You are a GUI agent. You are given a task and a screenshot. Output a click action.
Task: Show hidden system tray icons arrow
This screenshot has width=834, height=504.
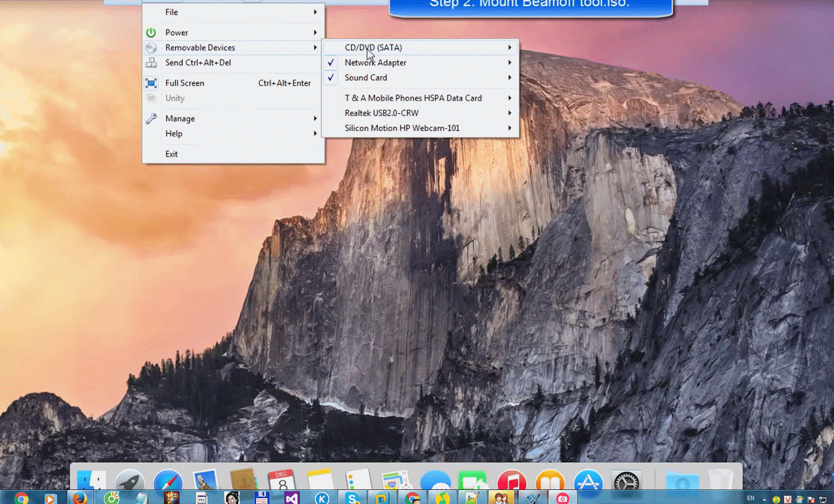(x=764, y=499)
